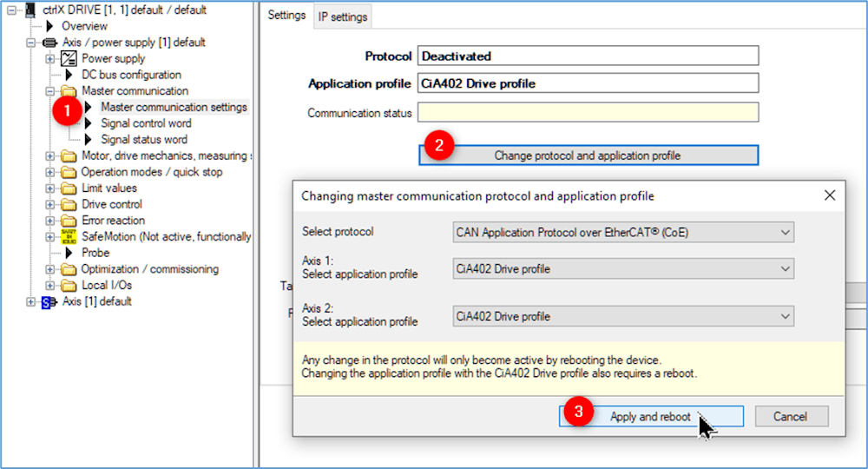Screen dimensions: 868x469
Task: Click Cancel in the protocol dialog
Action: [791, 417]
